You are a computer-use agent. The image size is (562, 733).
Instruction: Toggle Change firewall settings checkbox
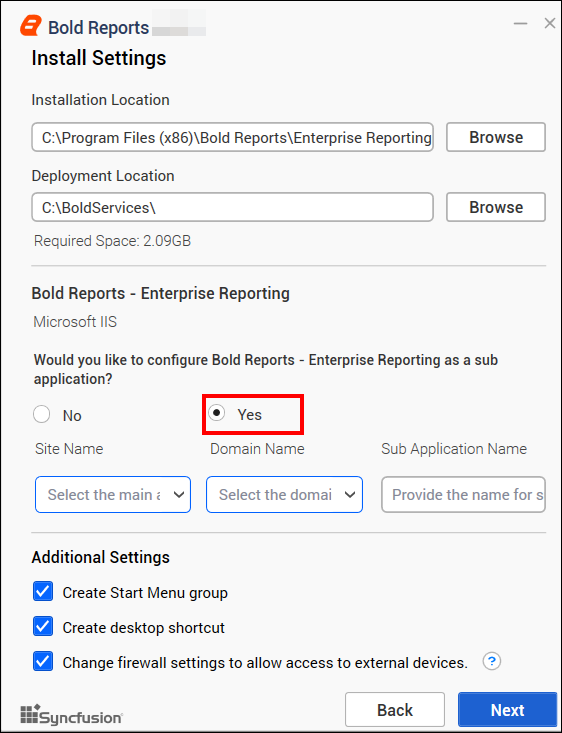pyautogui.click(x=43, y=661)
